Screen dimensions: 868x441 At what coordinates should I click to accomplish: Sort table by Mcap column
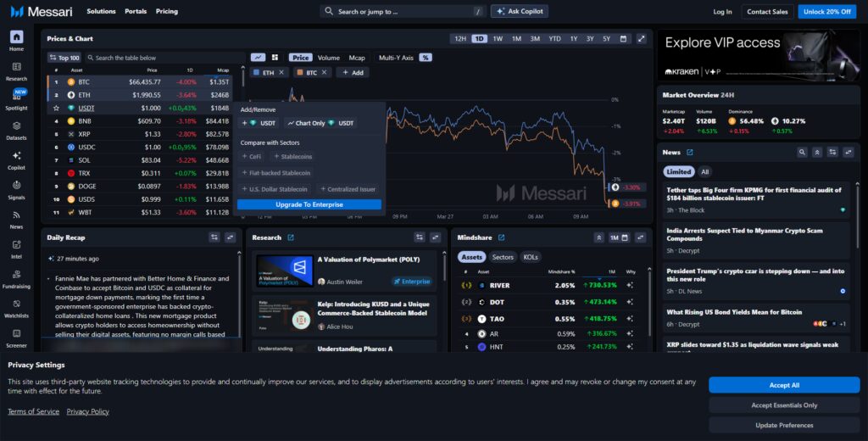(223, 70)
